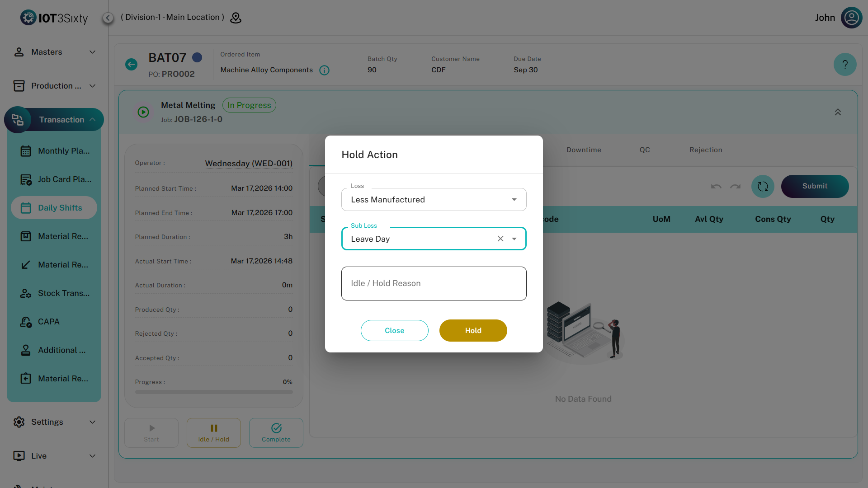Collapse the Metal Melting job panel
This screenshot has height=488, width=868.
[837, 112]
